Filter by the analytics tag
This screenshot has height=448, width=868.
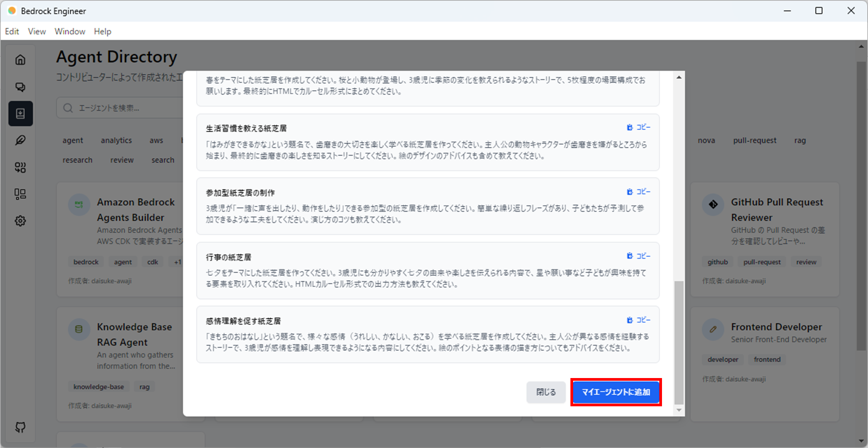[116, 140]
